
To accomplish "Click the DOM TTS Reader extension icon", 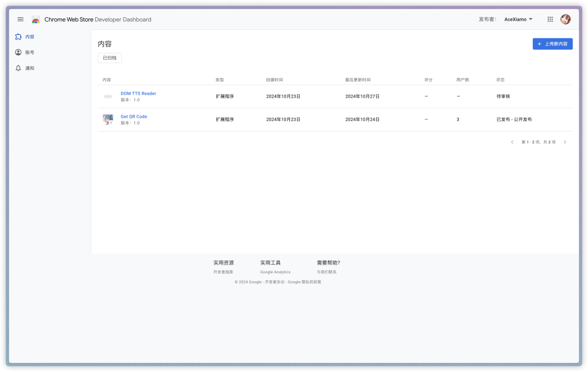I will coord(108,96).
